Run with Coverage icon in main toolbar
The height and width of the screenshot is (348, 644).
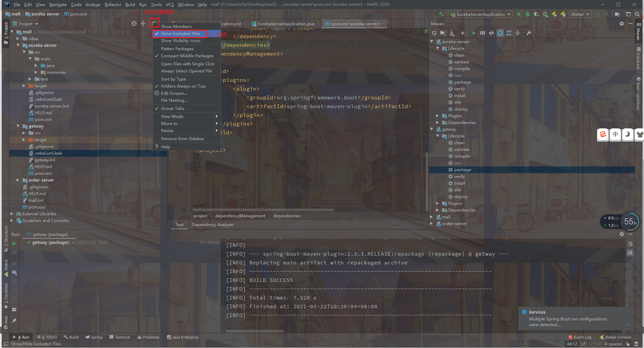point(536,14)
